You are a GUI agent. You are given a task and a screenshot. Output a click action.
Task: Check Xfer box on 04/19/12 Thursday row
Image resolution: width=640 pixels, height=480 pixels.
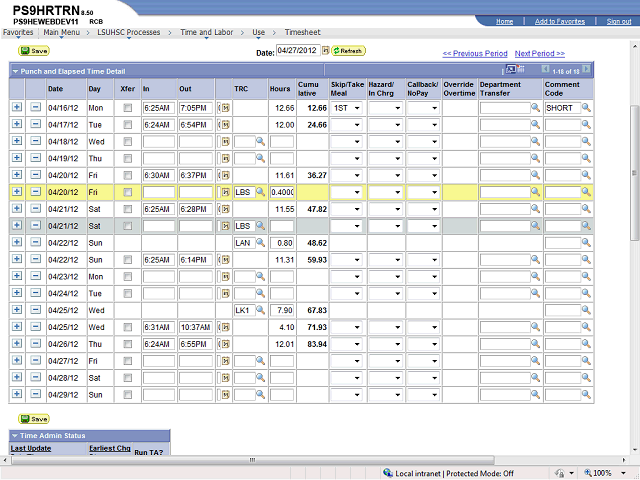[x=128, y=158]
